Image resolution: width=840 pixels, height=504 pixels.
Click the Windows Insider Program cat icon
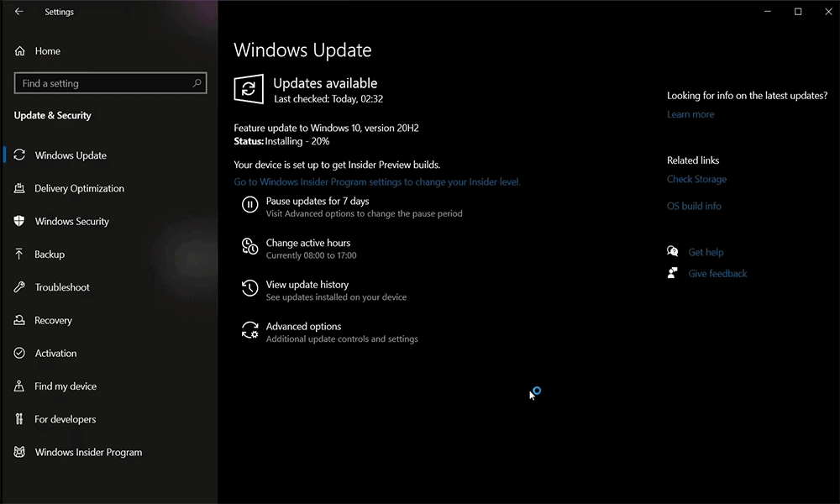point(19,452)
